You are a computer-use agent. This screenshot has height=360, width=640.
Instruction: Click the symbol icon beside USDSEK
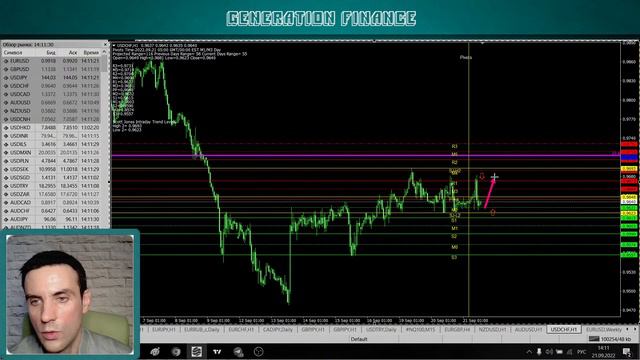click(6, 169)
